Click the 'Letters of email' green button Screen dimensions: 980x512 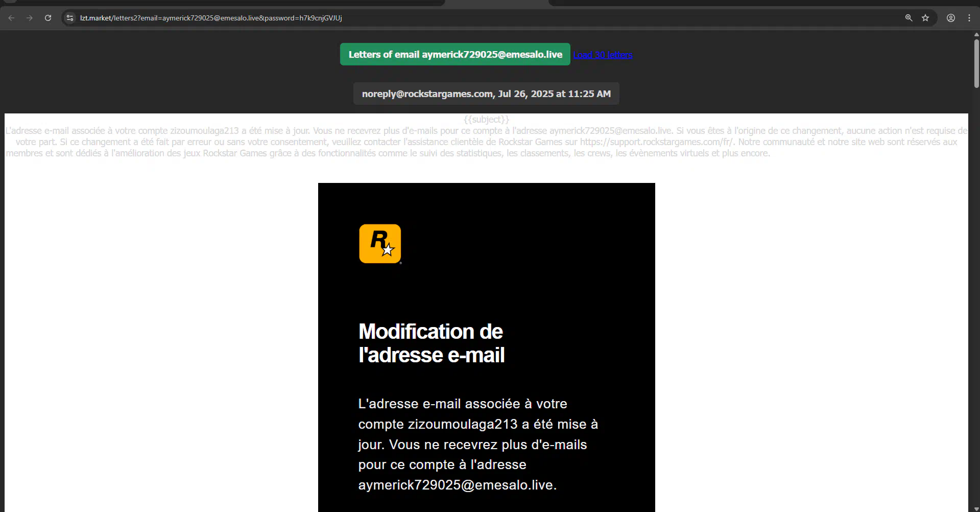455,54
